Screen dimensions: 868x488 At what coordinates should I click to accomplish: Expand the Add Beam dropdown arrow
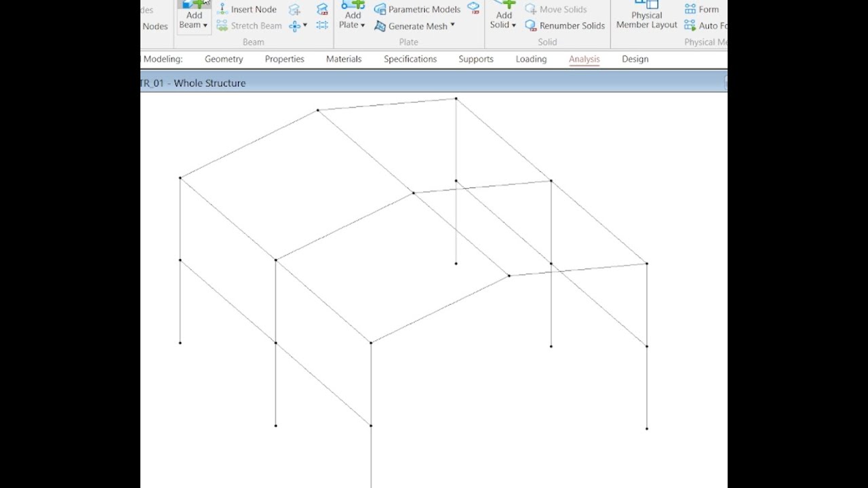pyautogui.click(x=205, y=26)
